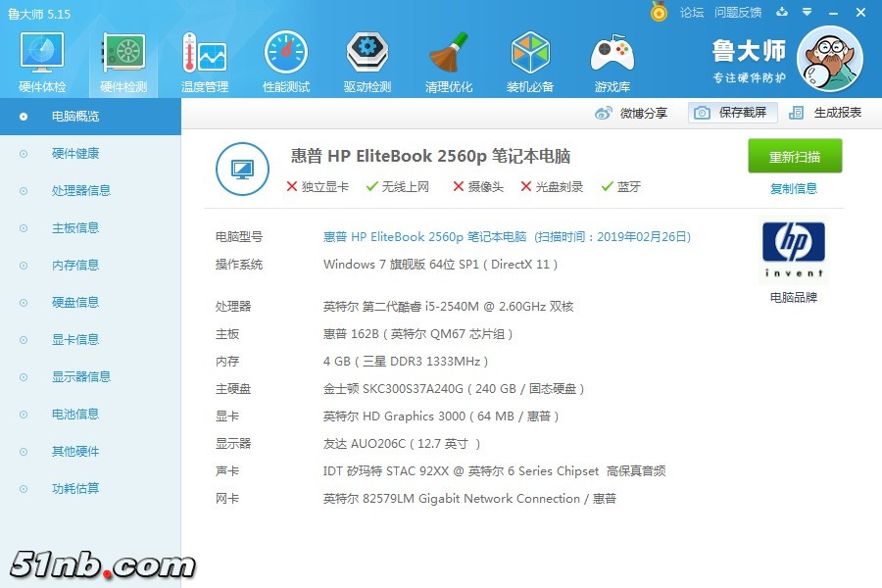
Task: Click the download tray icon in title bar
Action: click(x=782, y=12)
